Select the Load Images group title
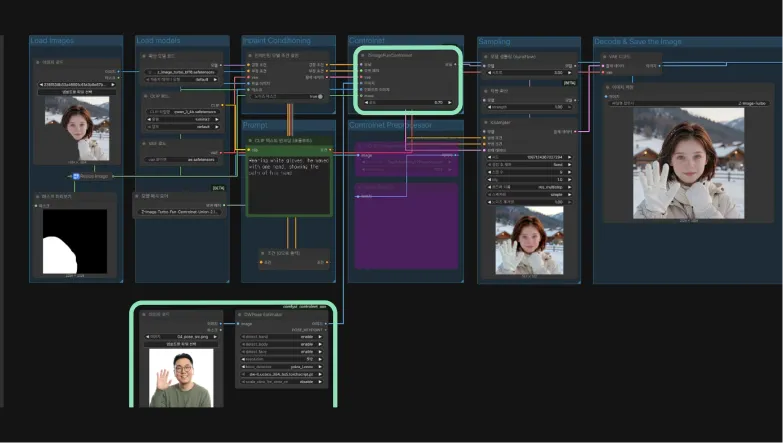783x443 pixels. click(x=52, y=40)
